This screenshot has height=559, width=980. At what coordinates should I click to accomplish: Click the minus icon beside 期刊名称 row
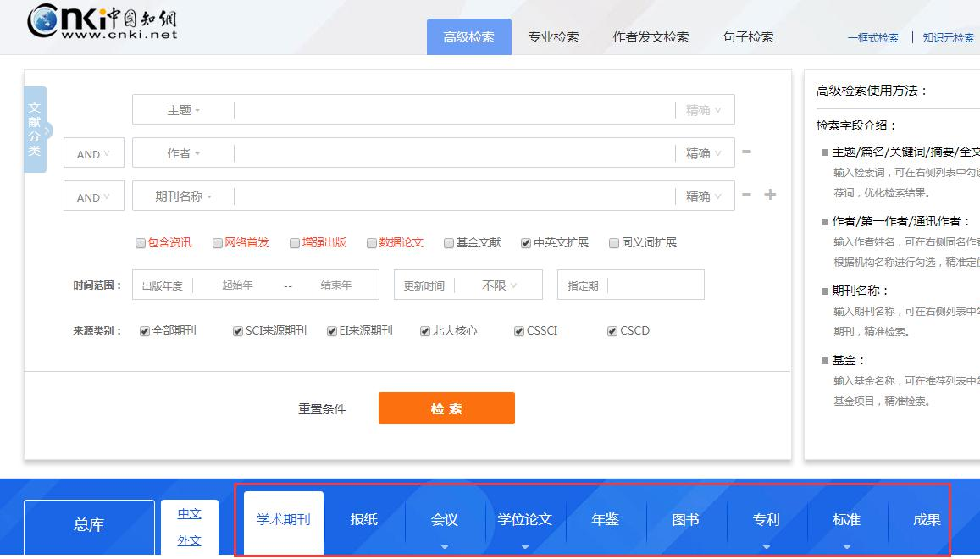[x=745, y=194]
